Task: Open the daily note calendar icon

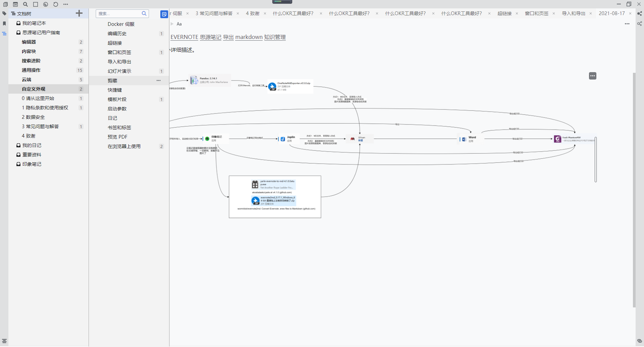Action: click(15, 4)
